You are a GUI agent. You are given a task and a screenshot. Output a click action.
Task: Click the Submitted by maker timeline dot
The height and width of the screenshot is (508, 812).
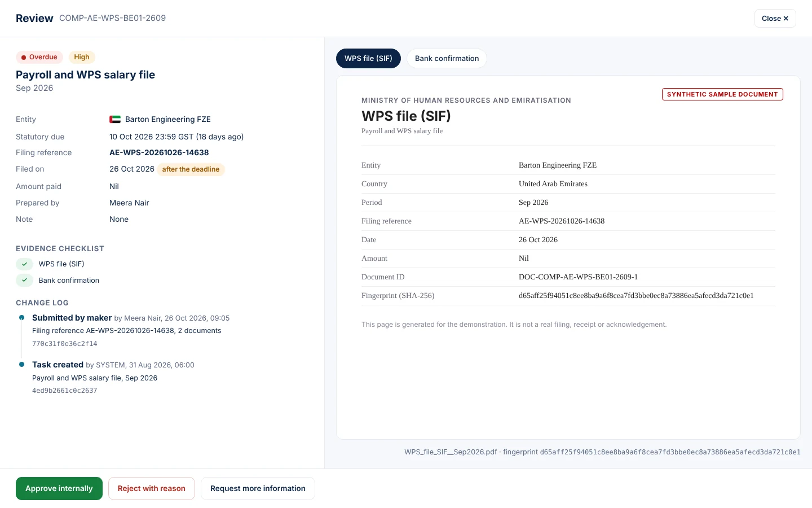point(21,318)
